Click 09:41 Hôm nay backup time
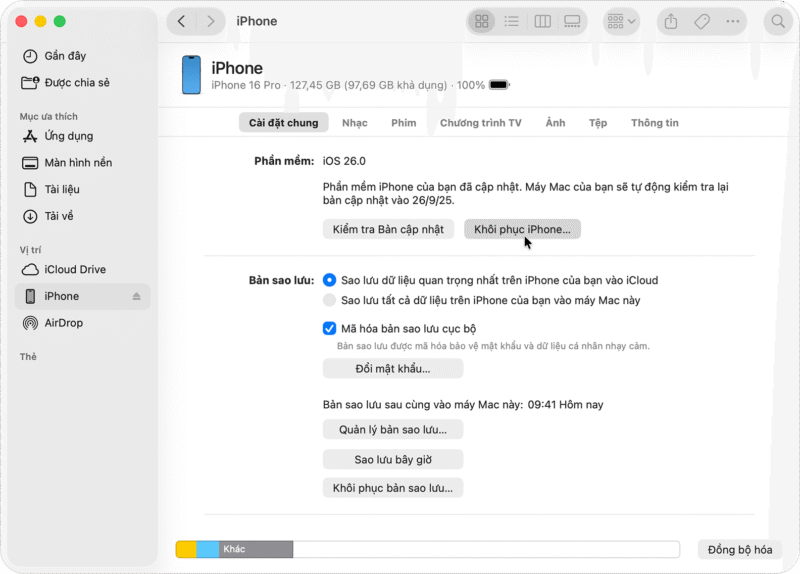This screenshot has width=800, height=574. [x=565, y=405]
